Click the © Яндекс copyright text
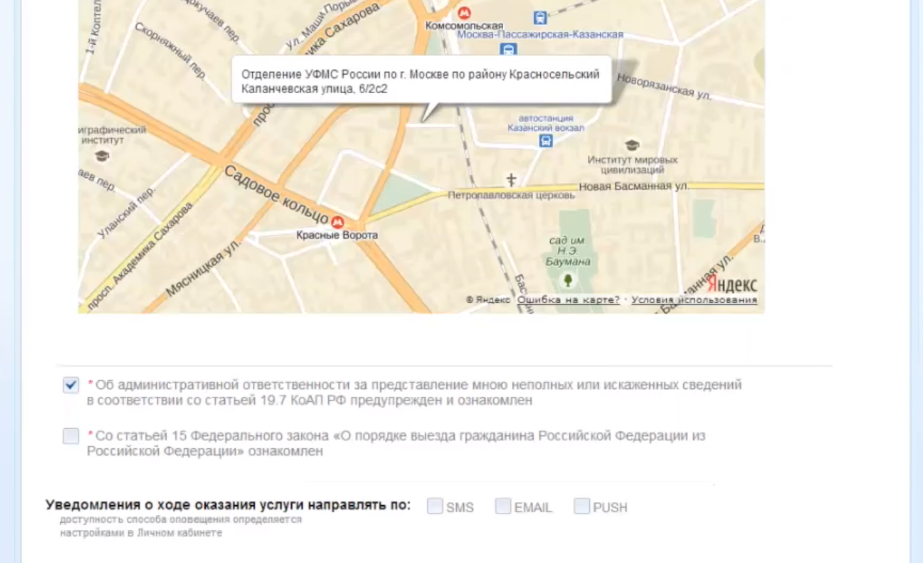 [x=488, y=300]
